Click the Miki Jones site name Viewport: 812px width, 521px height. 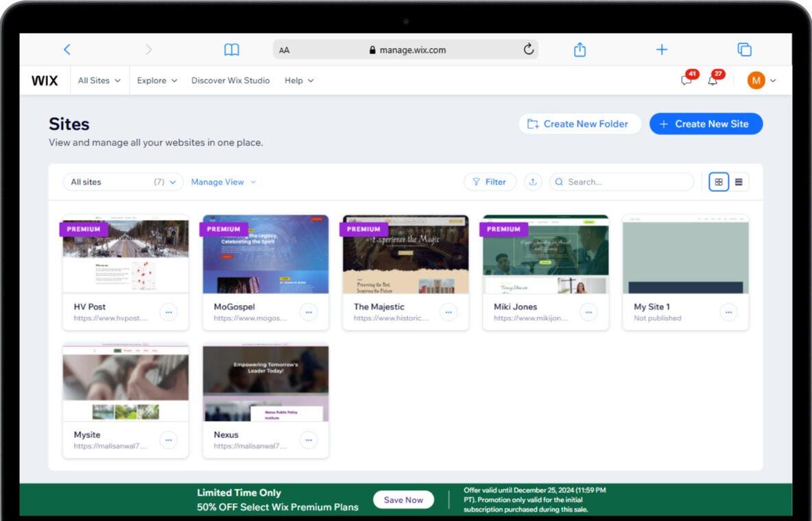[515, 306]
